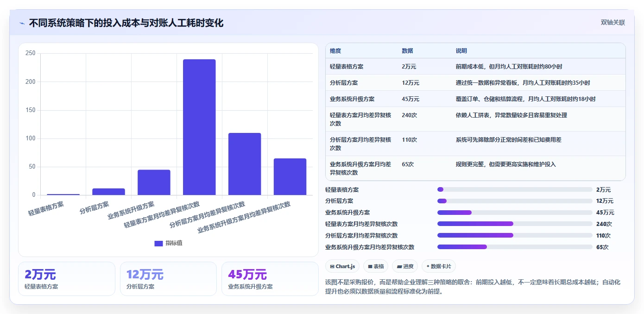Select the 12万元 分析层方案 card

pyautogui.click(x=168, y=278)
